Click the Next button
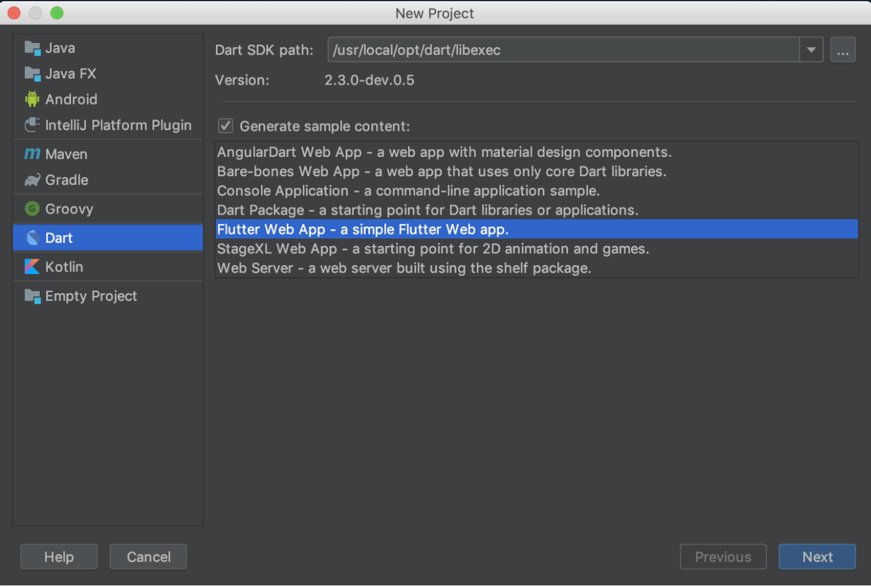The width and height of the screenshot is (871, 588). point(817,557)
